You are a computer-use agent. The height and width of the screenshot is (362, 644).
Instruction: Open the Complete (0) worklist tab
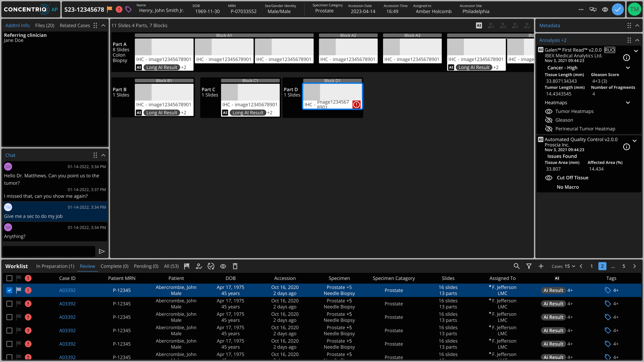pyautogui.click(x=114, y=266)
